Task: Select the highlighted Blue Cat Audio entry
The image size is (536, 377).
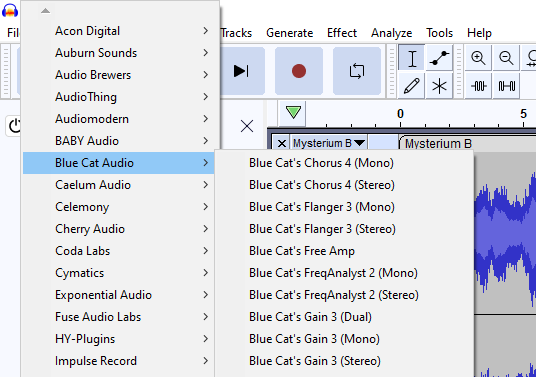Action: [x=119, y=163]
